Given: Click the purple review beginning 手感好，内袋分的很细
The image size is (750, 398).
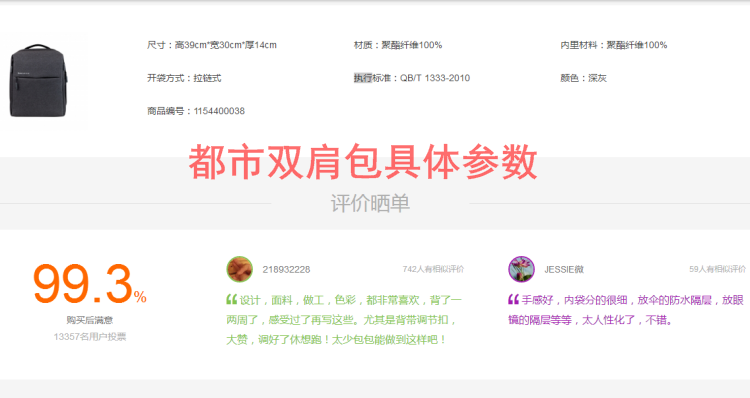Looking at the screenshot, I should (626, 310).
